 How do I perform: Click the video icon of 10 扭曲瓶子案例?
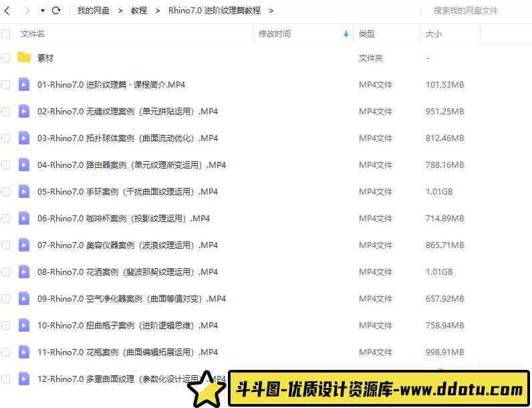pyautogui.click(x=24, y=326)
